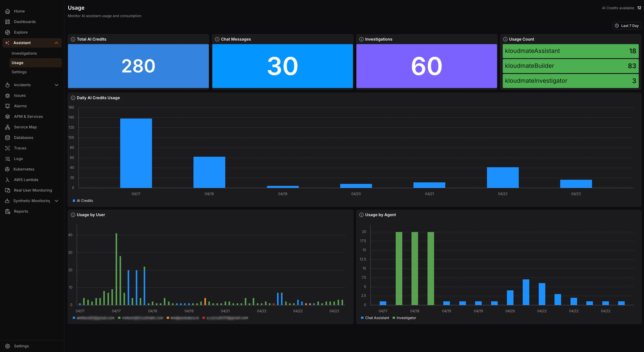Click the Total AI Credits 280 tile

[x=138, y=66]
